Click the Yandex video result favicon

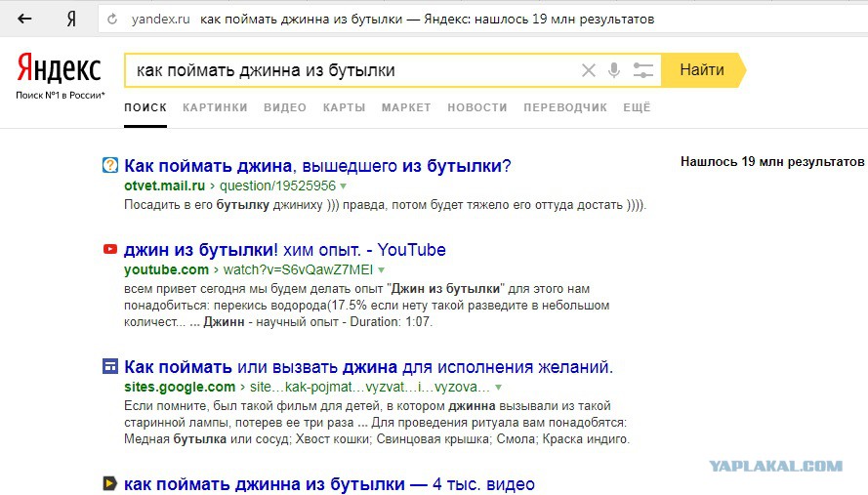tap(110, 483)
